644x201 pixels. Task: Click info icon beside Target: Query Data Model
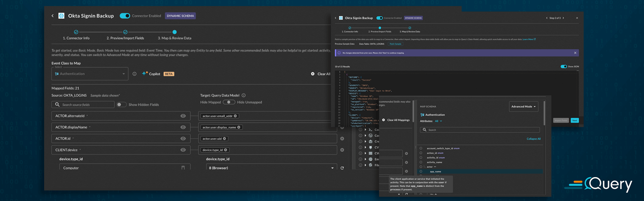coord(244,95)
